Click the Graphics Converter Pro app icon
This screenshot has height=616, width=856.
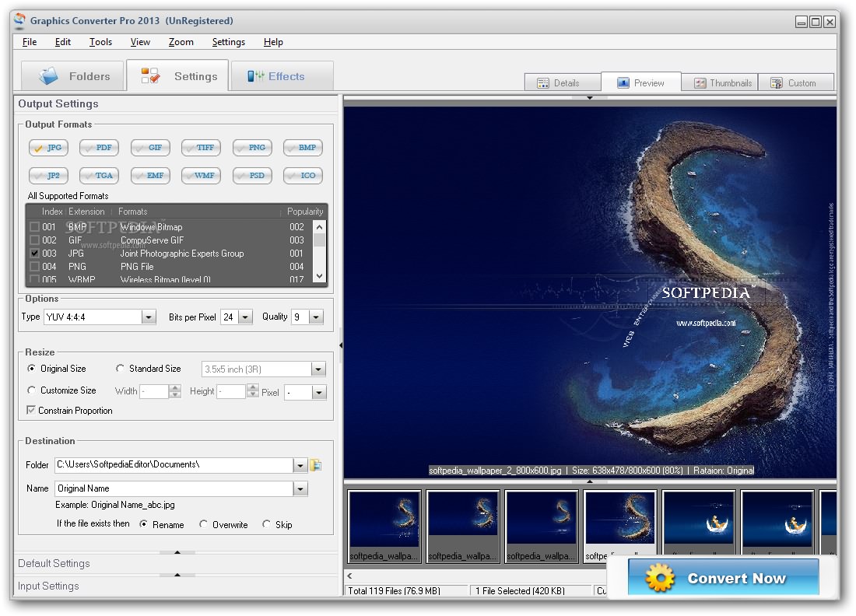point(19,21)
